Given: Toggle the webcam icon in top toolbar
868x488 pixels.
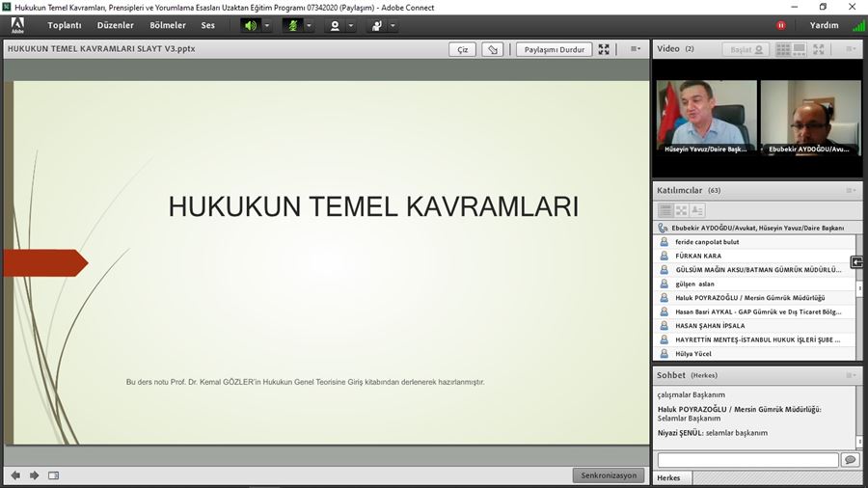Looking at the screenshot, I should click(x=335, y=25).
